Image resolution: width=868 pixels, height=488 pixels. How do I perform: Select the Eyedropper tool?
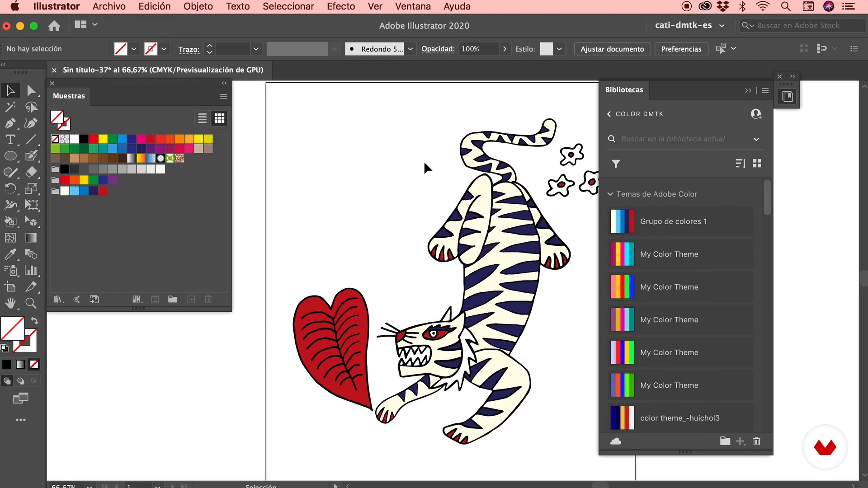tap(10, 254)
